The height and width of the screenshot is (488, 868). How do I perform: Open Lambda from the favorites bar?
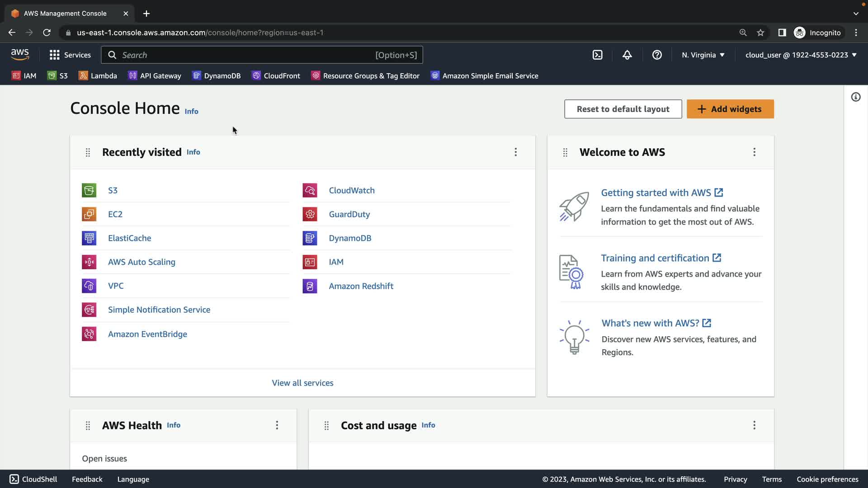pos(98,76)
